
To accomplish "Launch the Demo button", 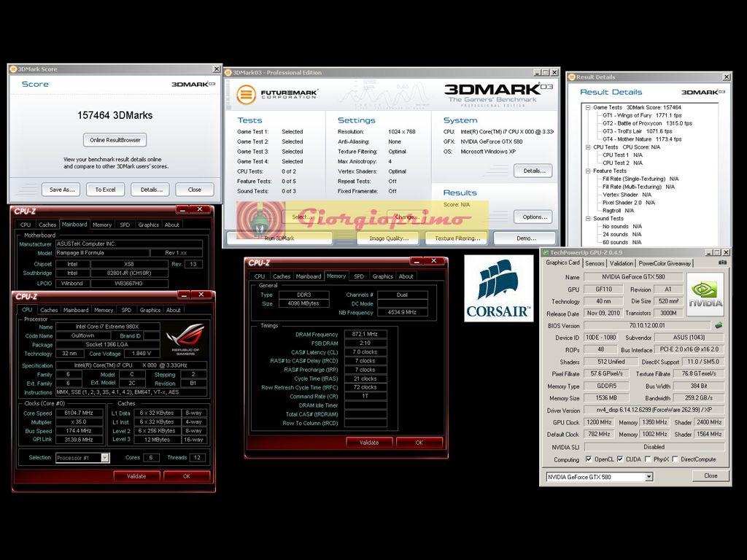I will (525, 238).
